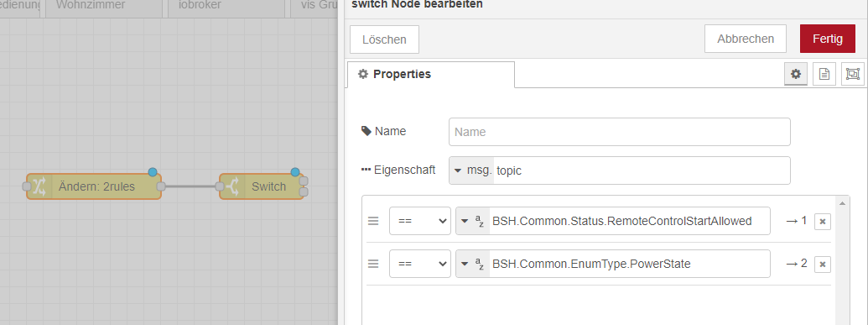
Task: Click the Fertig button
Action: (828, 39)
